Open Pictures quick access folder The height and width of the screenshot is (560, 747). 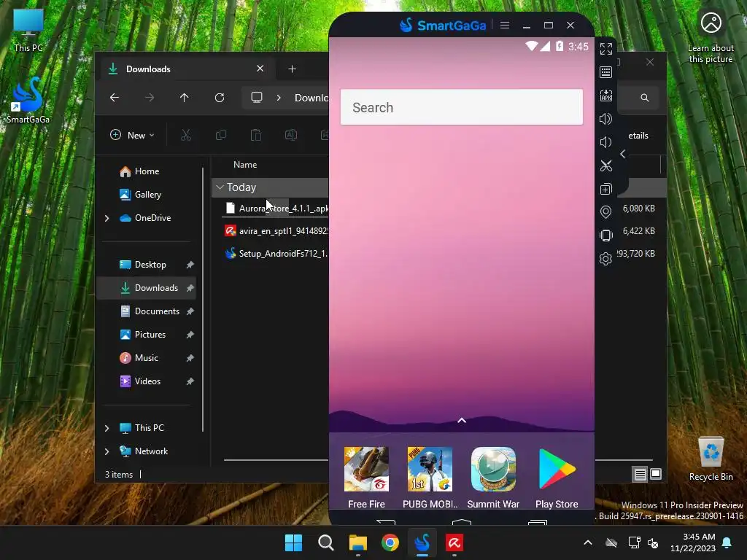150,334
